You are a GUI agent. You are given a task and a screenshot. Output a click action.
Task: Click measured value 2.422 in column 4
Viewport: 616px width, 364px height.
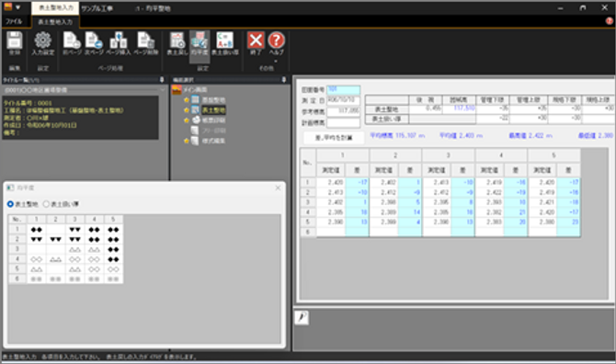tap(489, 192)
